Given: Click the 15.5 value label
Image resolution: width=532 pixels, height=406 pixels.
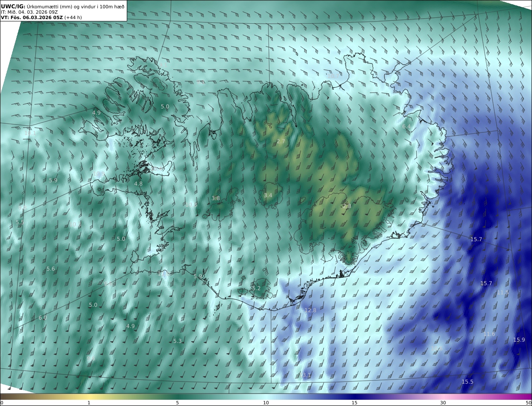Looking at the screenshot, I should 468,382.
